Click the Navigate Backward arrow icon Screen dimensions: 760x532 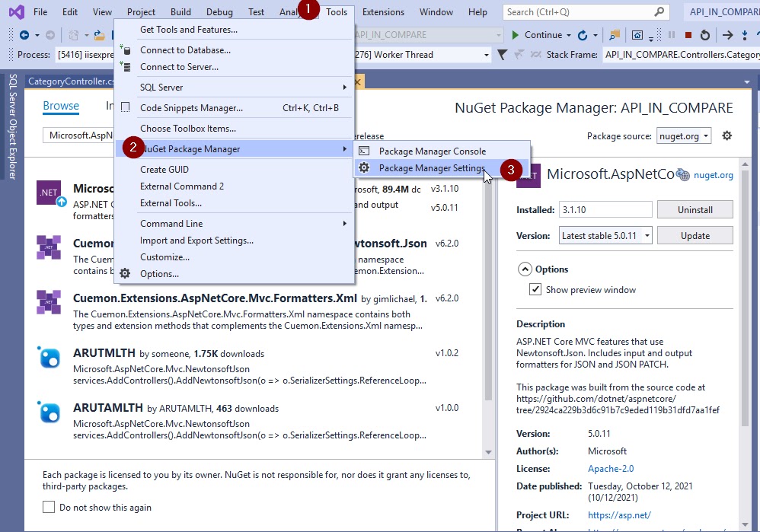click(24, 35)
